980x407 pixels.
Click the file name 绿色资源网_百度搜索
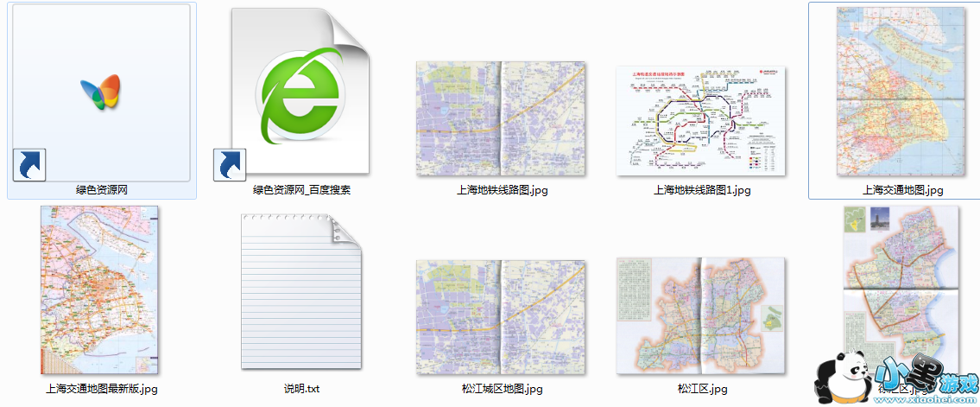(x=301, y=190)
